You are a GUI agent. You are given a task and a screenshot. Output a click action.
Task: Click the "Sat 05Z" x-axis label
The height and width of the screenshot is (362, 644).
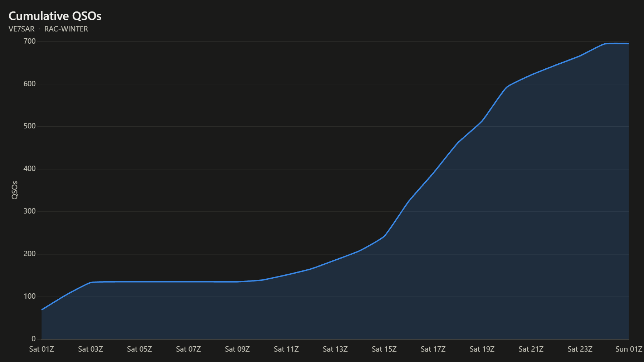140,349
